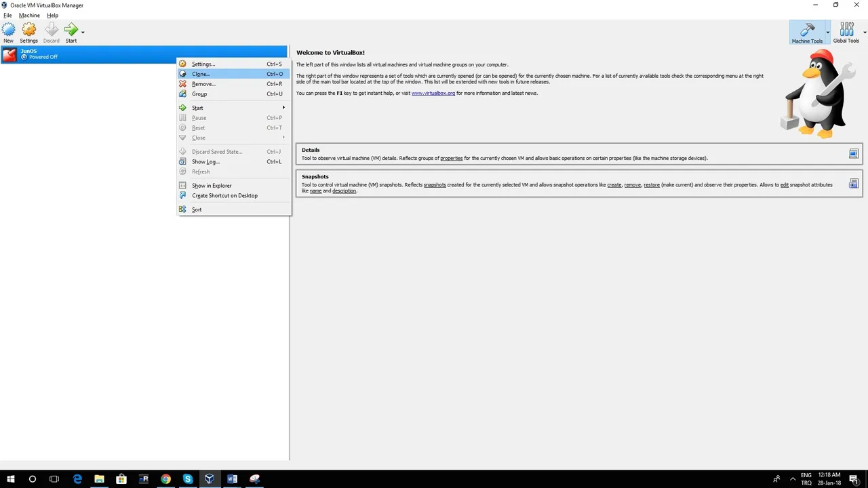Click the remove link in Snapshots description

tap(633, 184)
